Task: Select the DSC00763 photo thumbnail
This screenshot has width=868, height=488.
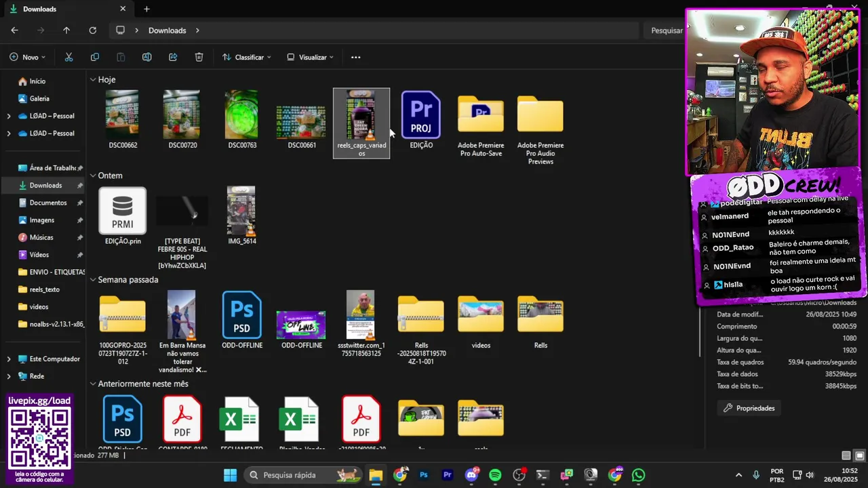Action: point(242,120)
